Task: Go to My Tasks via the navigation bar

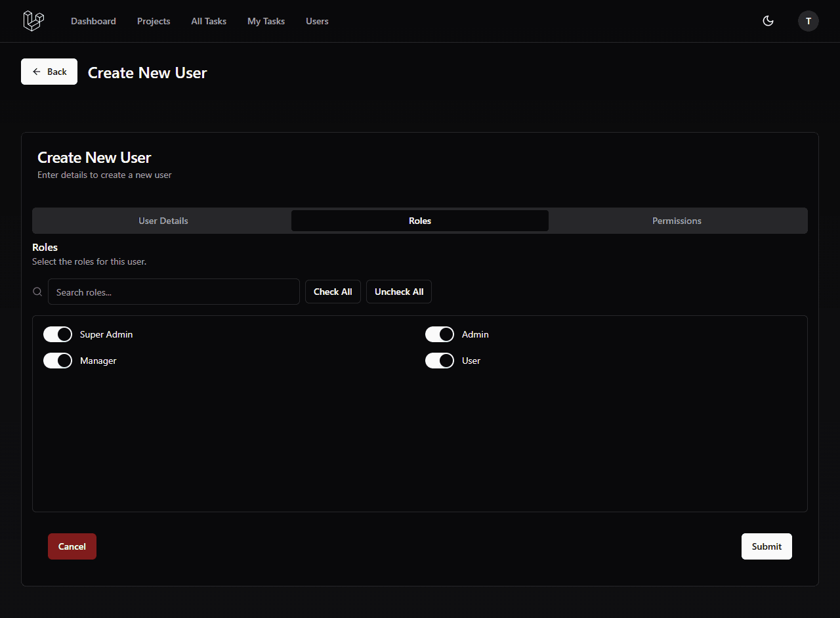Action: (x=266, y=20)
